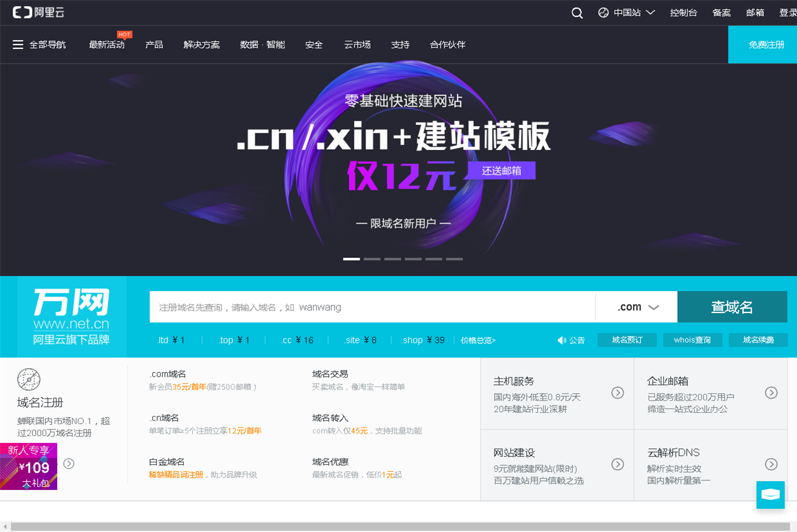Click the whois查询 button

pos(692,340)
